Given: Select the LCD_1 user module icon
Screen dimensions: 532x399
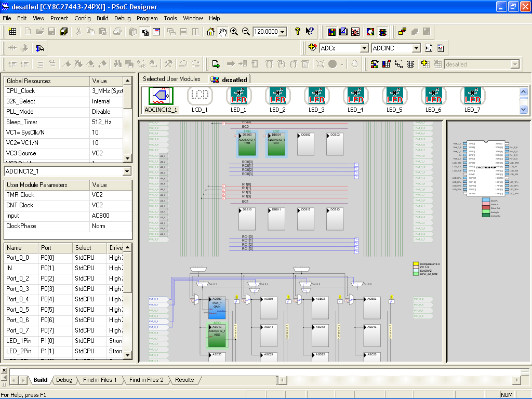Looking at the screenshot, I should point(199,100).
